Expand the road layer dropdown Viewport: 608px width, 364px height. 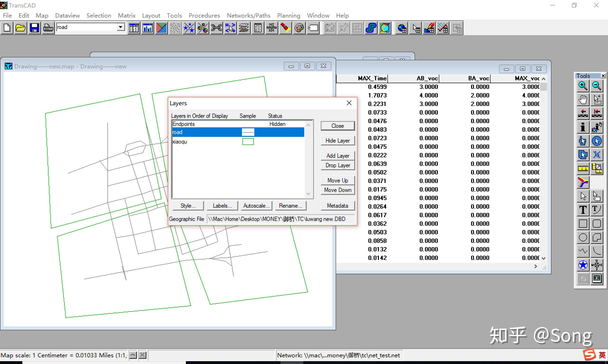pyautogui.click(x=121, y=27)
